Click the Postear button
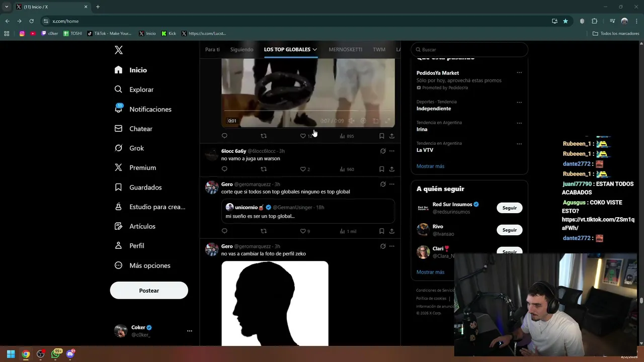The image size is (644, 362). [x=149, y=291]
